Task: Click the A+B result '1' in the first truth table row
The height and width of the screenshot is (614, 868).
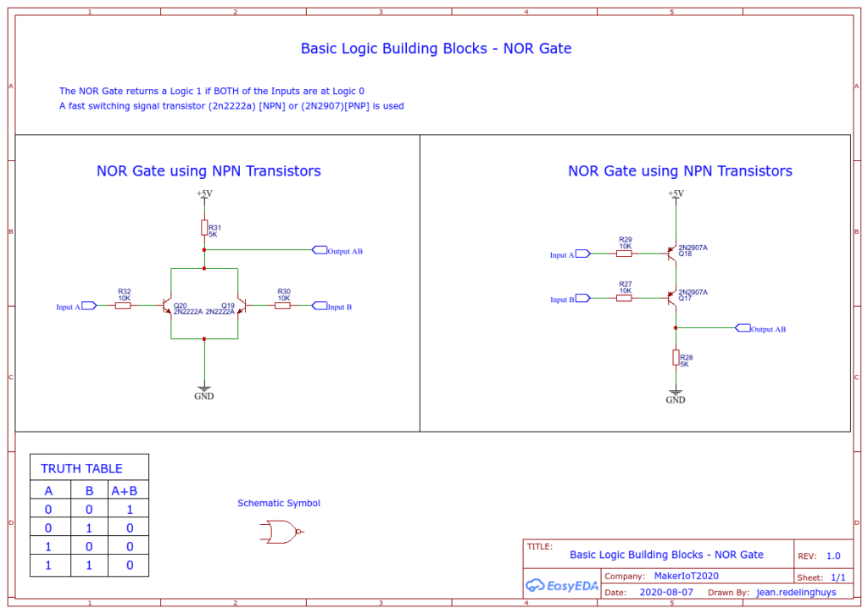Action: point(130,510)
